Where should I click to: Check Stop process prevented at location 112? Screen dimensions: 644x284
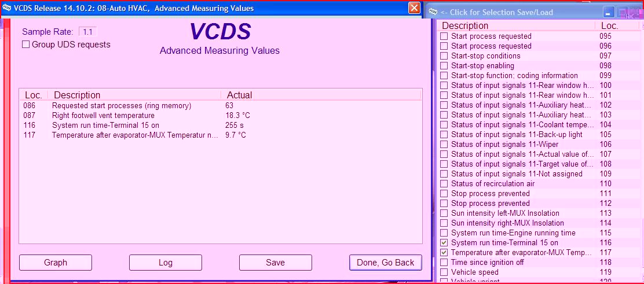point(444,204)
